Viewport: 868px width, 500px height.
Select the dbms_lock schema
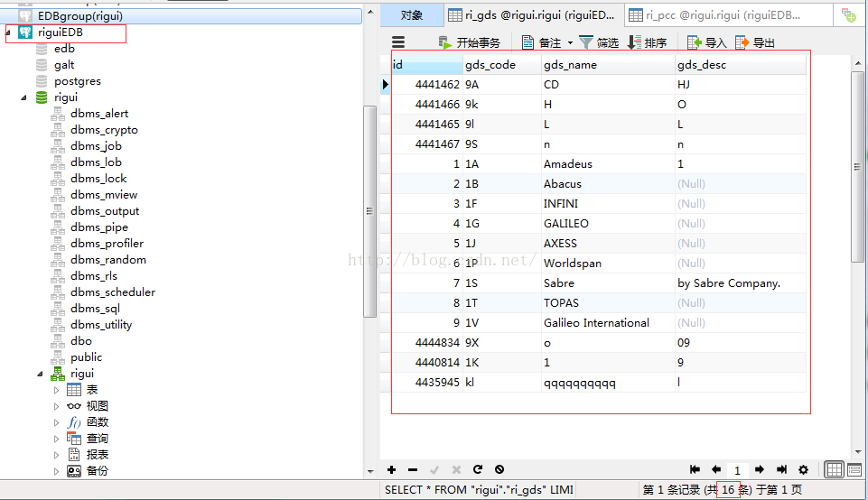98,179
